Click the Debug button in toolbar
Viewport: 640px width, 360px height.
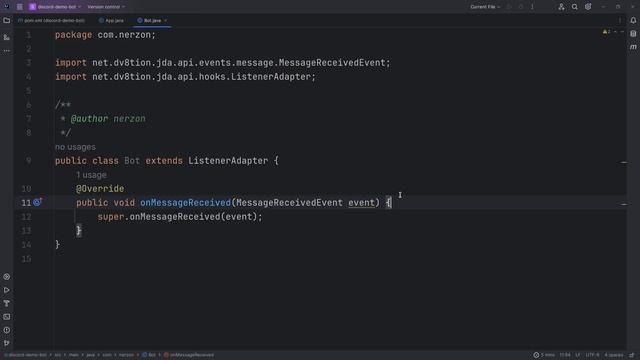click(521, 7)
